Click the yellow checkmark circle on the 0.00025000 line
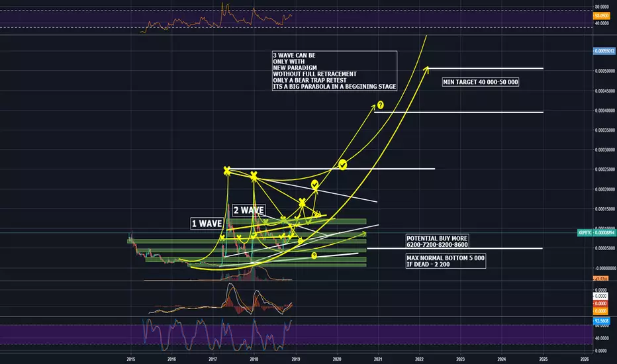Screen dimensions: 617x364 click(343, 165)
